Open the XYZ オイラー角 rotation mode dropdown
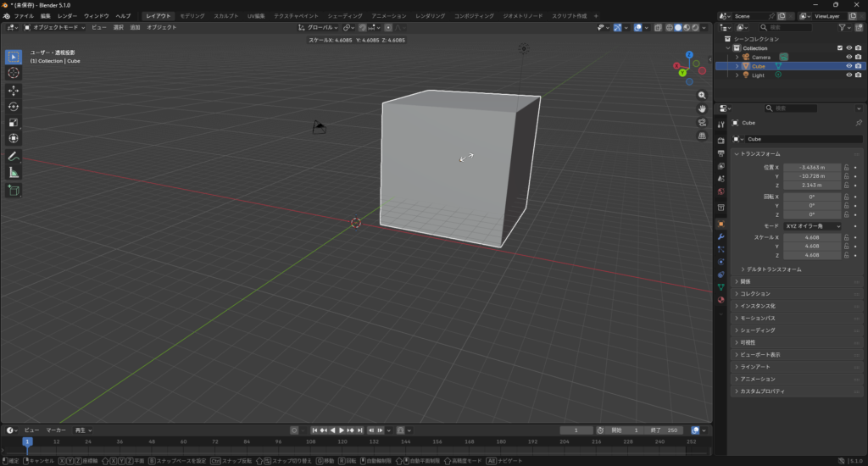 point(812,226)
